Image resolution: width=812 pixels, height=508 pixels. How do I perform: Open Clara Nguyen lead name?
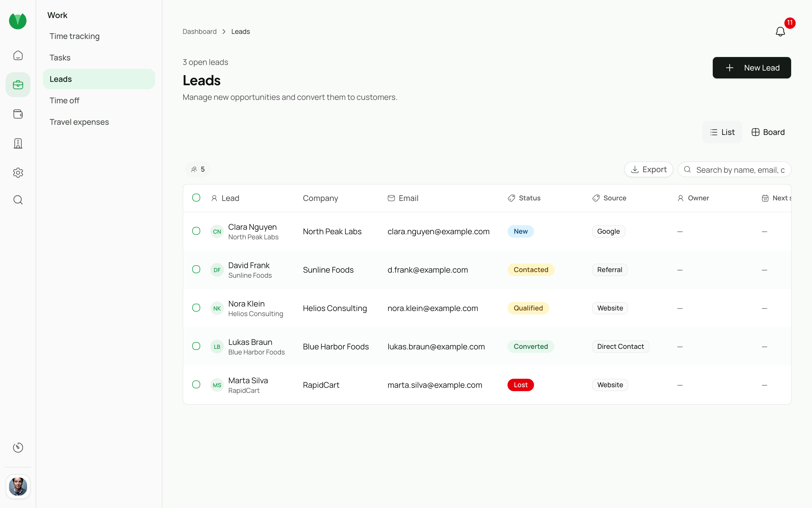252,227
